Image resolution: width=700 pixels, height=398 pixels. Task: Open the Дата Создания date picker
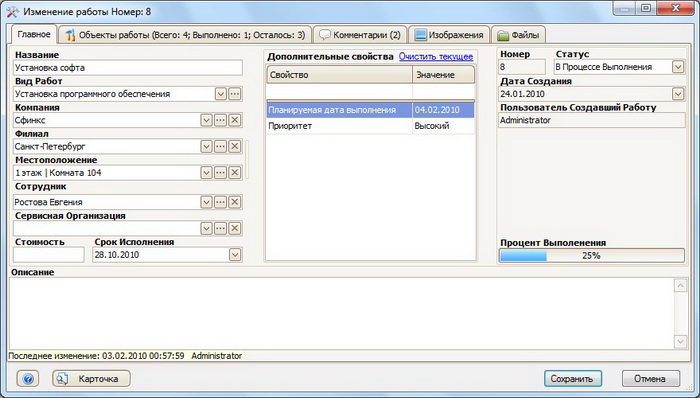678,94
